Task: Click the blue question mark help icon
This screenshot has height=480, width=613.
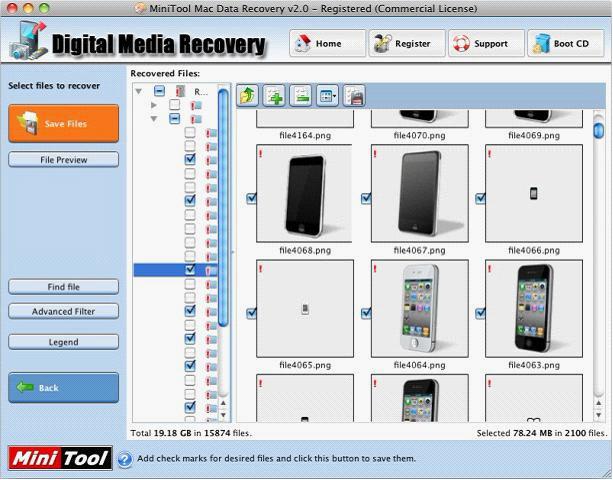Action: 125,459
